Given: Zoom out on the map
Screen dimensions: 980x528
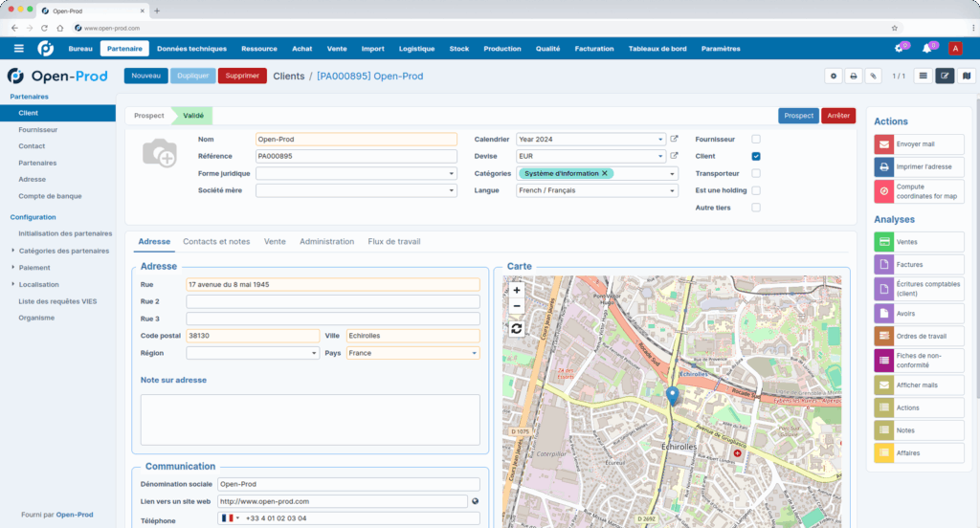Looking at the screenshot, I should tap(516, 306).
